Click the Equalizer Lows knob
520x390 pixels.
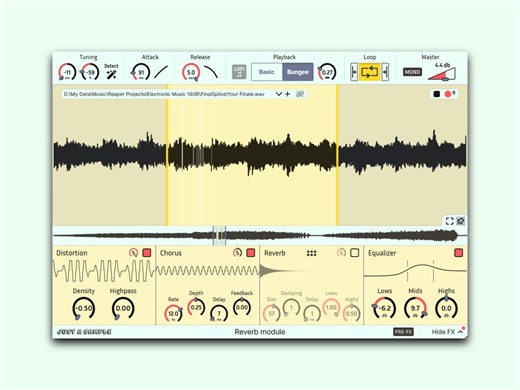(384, 308)
